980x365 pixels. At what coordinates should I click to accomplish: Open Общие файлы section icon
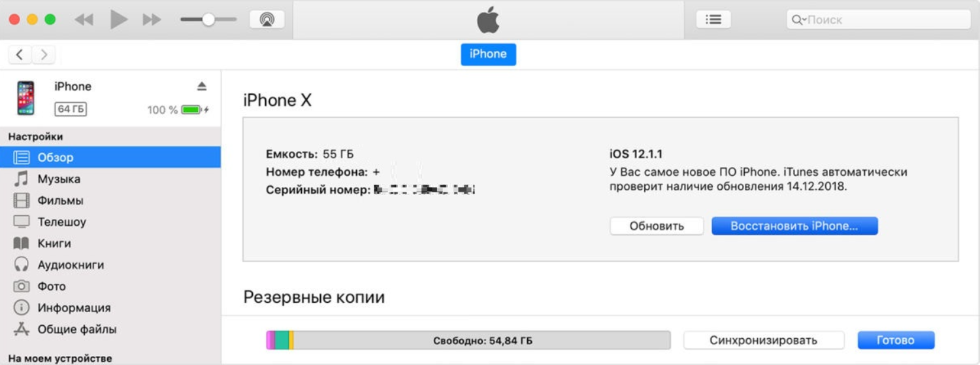(22, 329)
